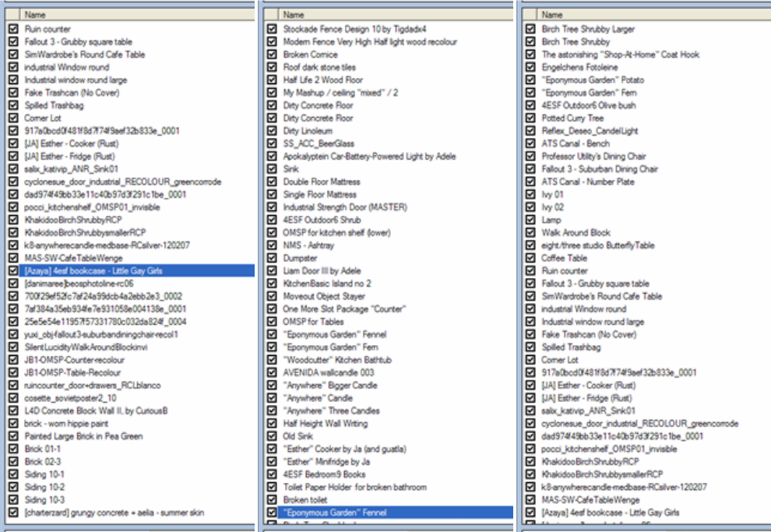Select "Anywhere" Three Candles entry

pos(332,411)
